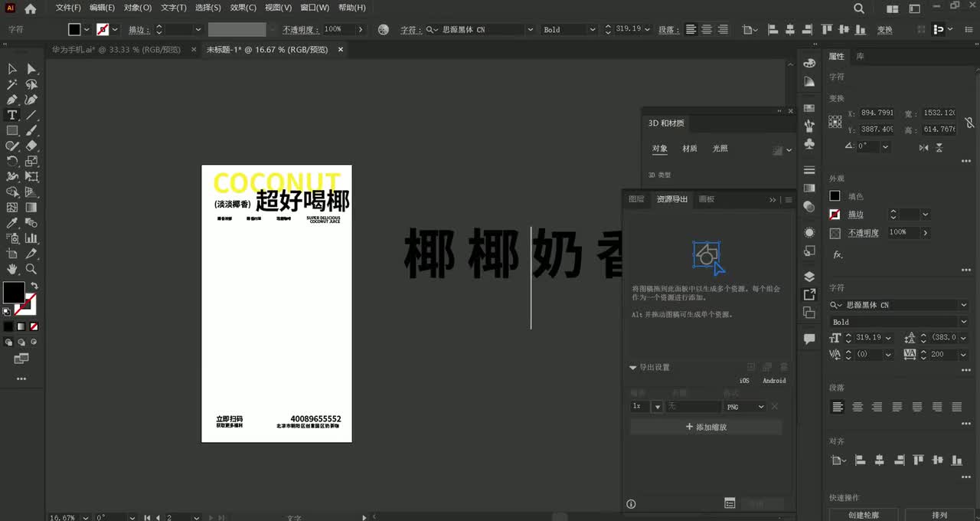Switch to 华为手机.ai document tab
Screen dimensions: 980x521
(116, 50)
